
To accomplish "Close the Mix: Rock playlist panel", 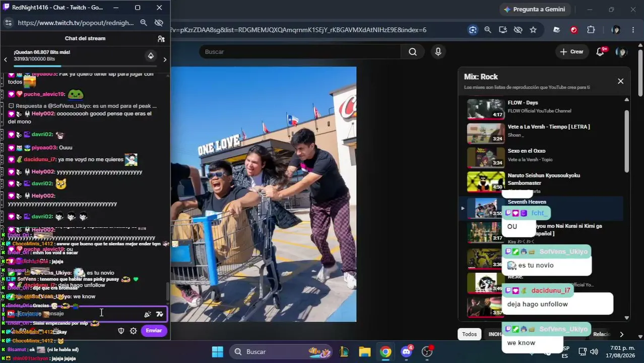I will click(620, 81).
